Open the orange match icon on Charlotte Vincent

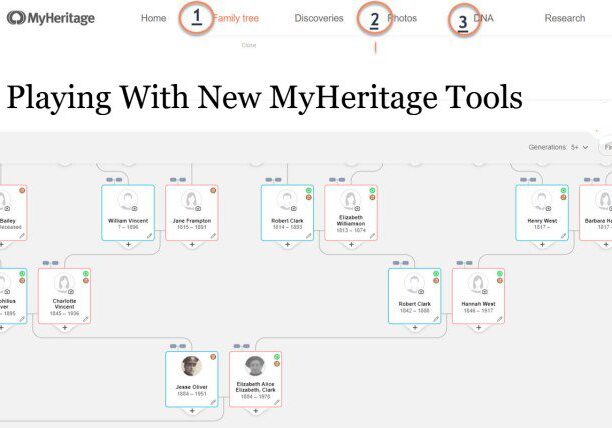[x=86, y=281]
